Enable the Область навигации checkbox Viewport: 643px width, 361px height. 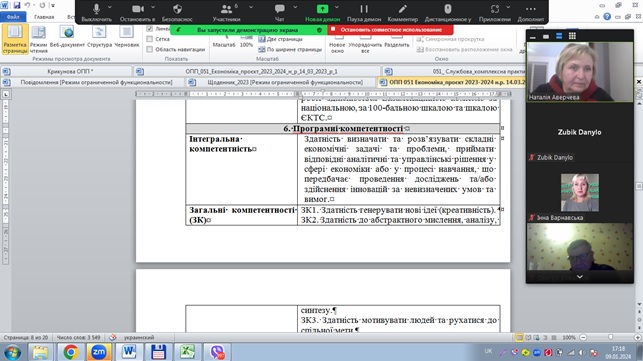tap(150, 49)
